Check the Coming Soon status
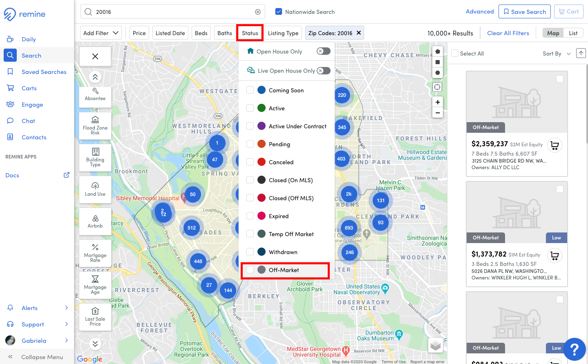The image size is (588, 364). click(x=250, y=90)
